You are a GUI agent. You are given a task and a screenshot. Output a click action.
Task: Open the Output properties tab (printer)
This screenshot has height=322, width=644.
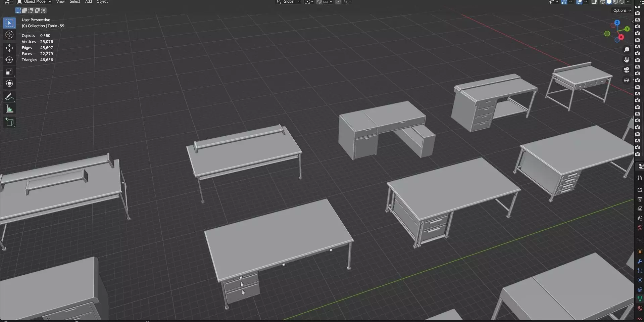tap(640, 199)
